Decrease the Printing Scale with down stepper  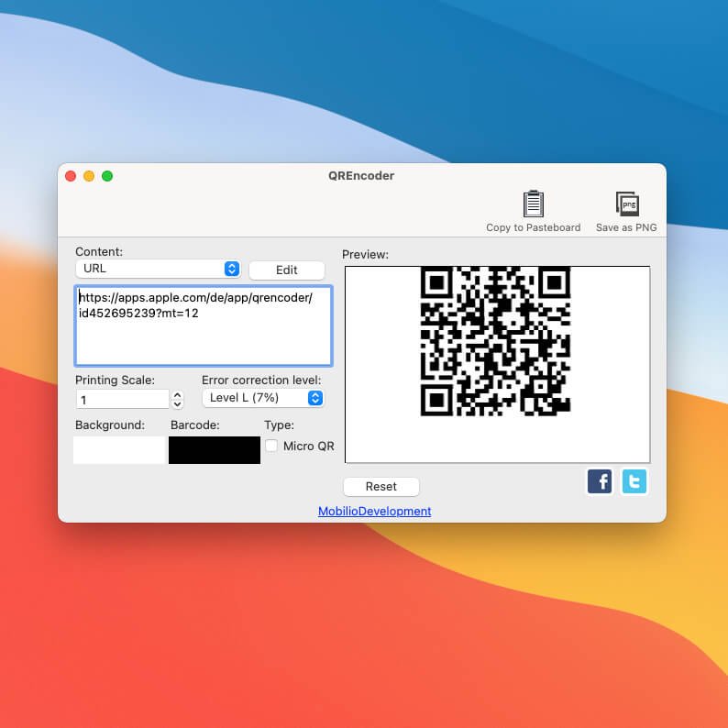click(x=177, y=404)
